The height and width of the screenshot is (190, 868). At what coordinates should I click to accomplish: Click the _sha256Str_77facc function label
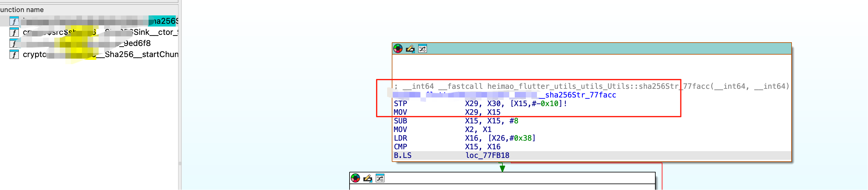577,95
